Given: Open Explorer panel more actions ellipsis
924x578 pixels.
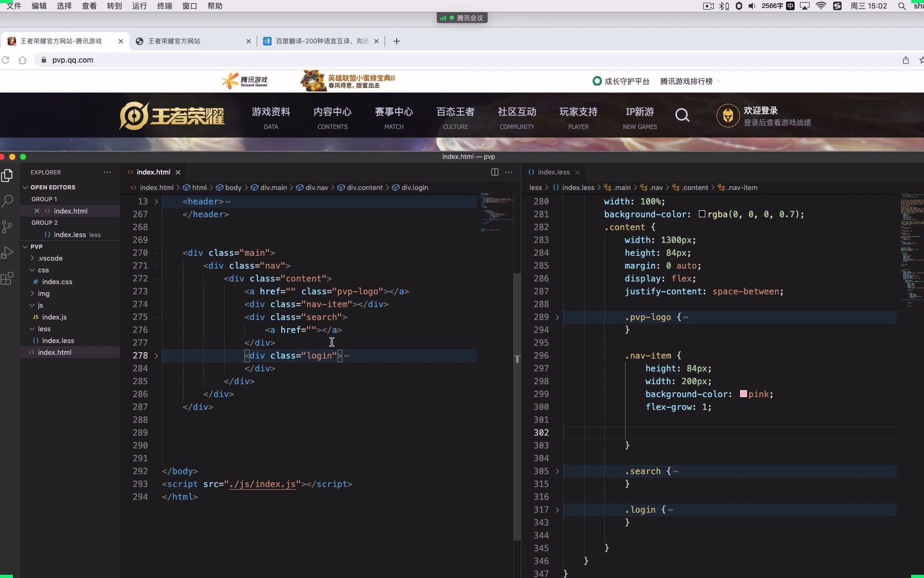Looking at the screenshot, I should (107, 172).
